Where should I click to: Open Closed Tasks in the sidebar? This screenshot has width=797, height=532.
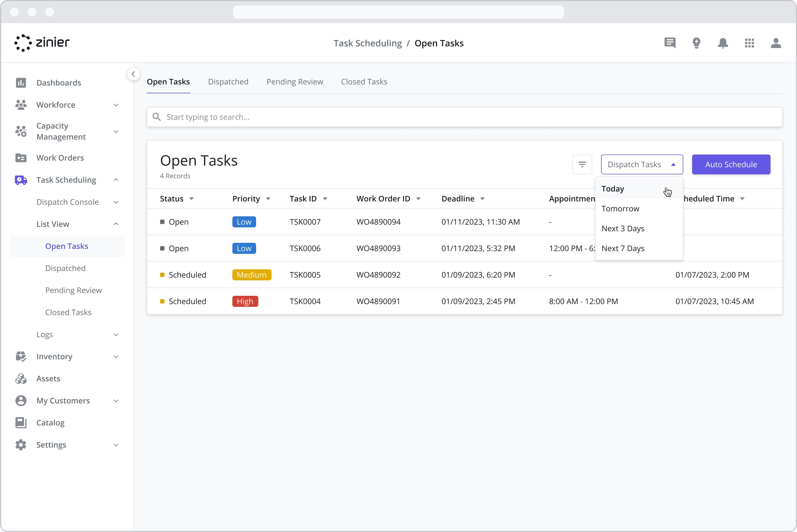pyautogui.click(x=68, y=312)
